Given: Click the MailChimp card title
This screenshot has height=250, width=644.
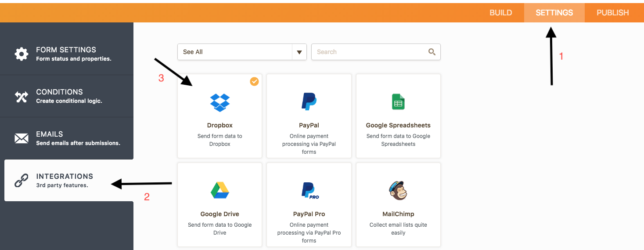Looking at the screenshot, I should (x=398, y=214).
